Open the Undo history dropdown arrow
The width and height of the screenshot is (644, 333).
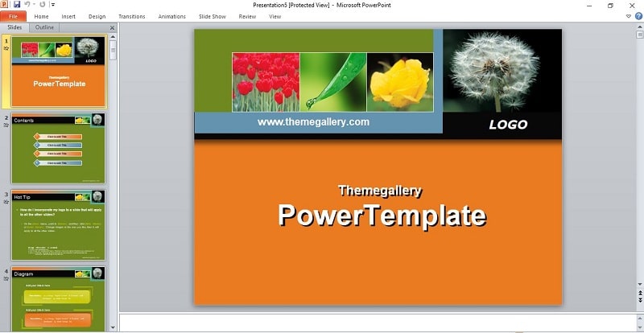point(34,5)
